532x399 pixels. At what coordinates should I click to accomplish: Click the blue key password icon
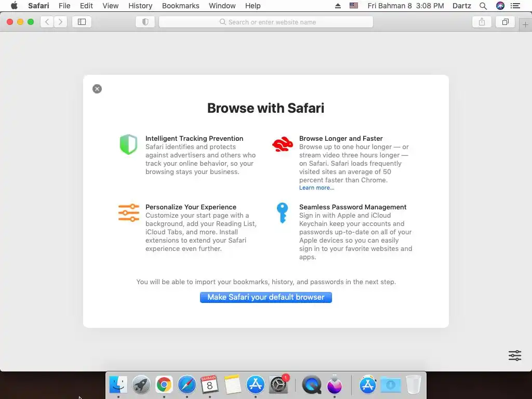pos(282,213)
